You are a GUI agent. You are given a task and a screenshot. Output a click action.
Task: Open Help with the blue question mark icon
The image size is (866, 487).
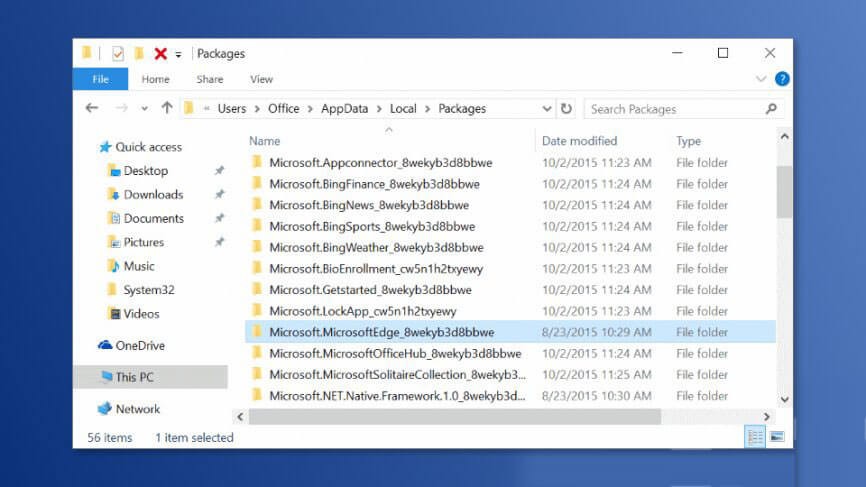pos(782,79)
